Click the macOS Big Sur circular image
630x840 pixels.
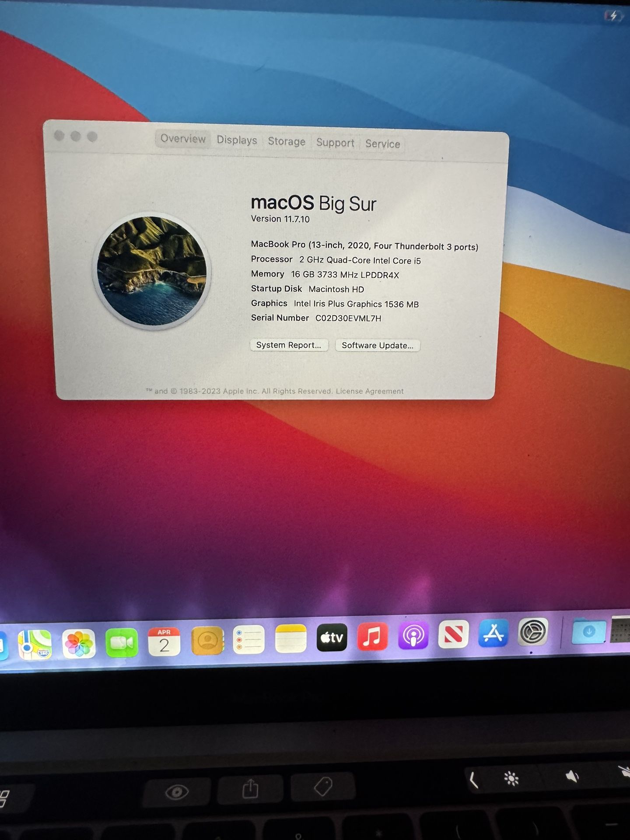tap(152, 271)
